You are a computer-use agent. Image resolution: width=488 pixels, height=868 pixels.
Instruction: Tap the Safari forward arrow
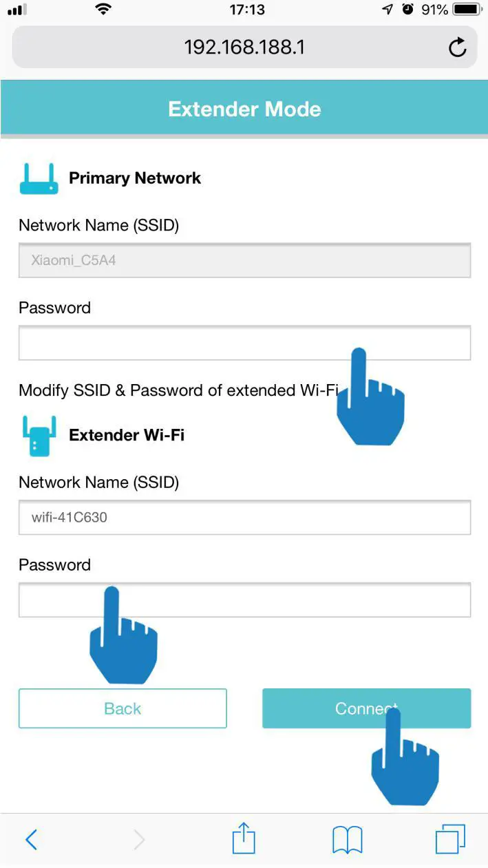click(x=139, y=840)
